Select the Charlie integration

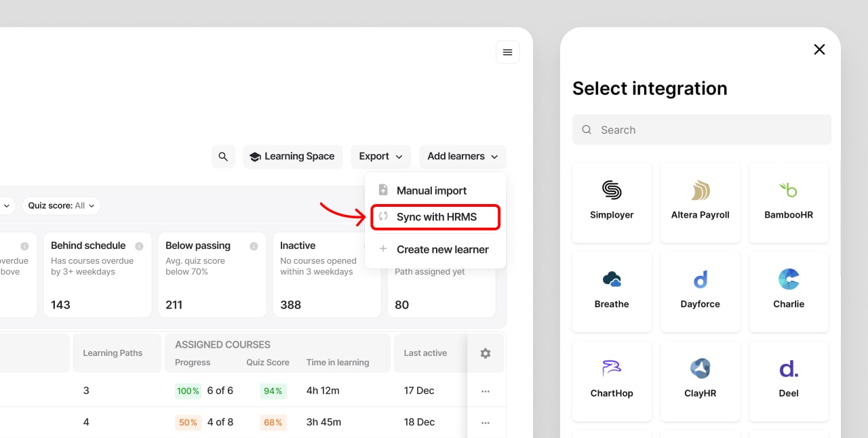pos(789,292)
